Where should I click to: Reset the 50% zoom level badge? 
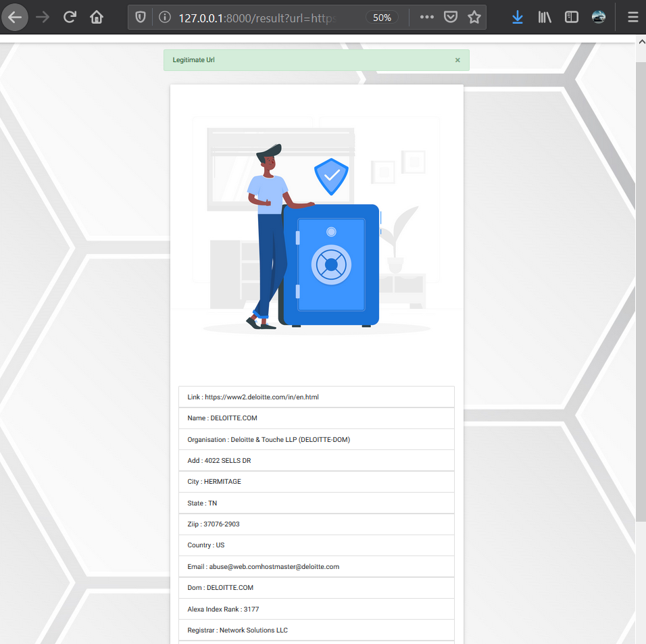tap(382, 18)
